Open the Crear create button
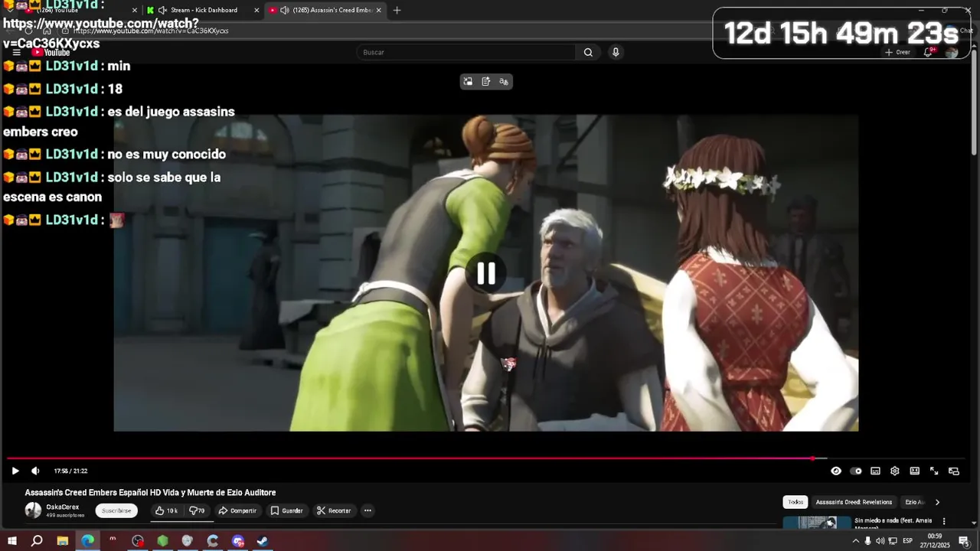980x551 pixels. (897, 52)
